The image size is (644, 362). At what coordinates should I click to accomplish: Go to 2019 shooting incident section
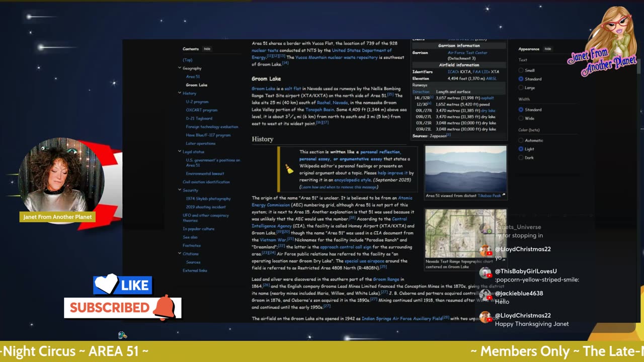pyautogui.click(x=206, y=207)
